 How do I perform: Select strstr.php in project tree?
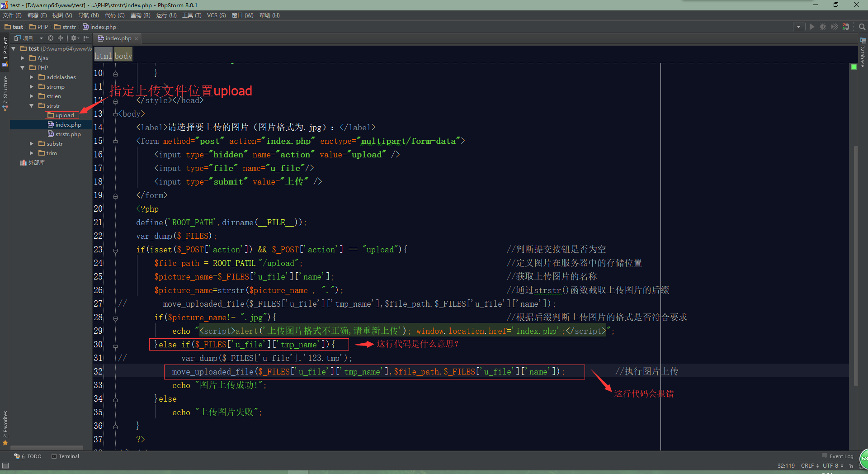click(65, 134)
